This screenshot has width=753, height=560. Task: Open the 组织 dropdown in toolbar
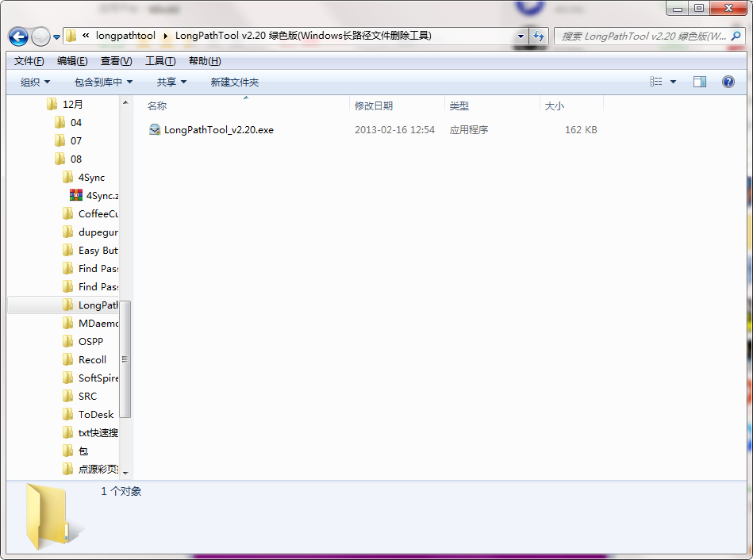[35, 82]
